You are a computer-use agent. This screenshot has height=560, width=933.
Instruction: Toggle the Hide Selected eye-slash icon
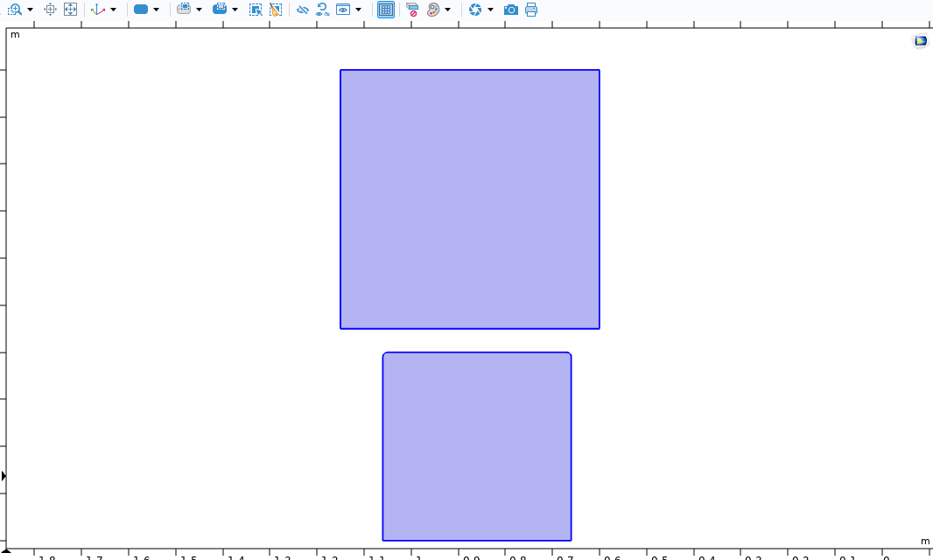pyautogui.click(x=303, y=10)
